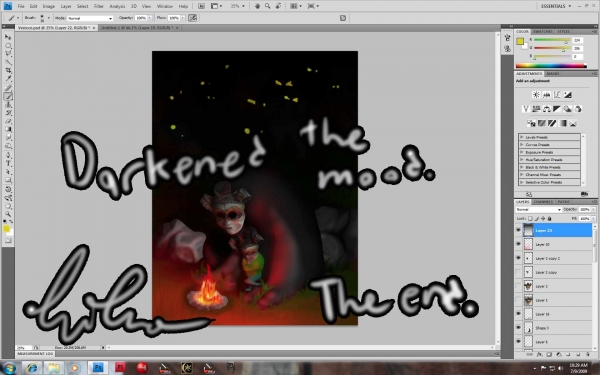The image size is (600, 375).
Task: Open Internet Explorer from the taskbar
Action: pyautogui.click(x=32, y=368)
